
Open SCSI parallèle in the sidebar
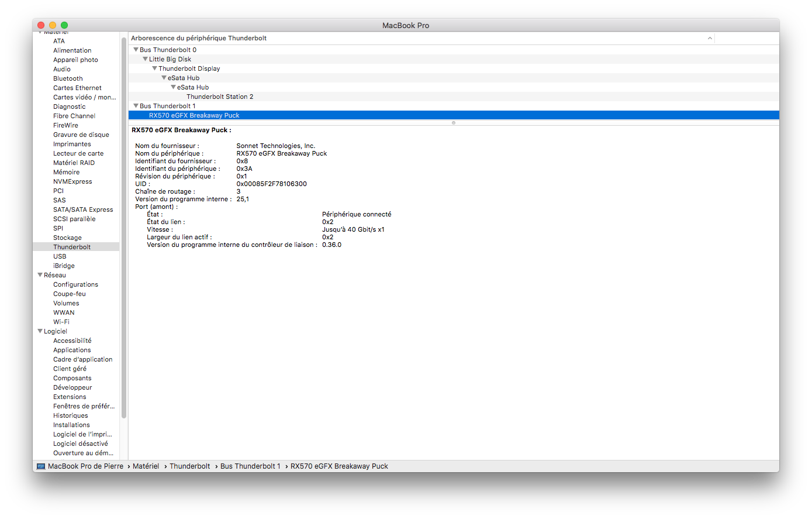tap(74, 219)
